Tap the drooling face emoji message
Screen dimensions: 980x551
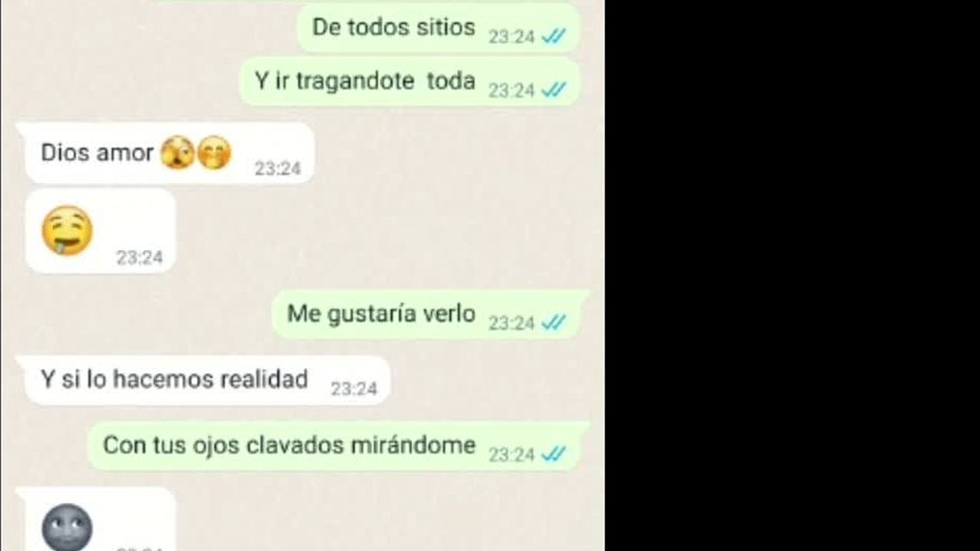(x=100, y=232)
